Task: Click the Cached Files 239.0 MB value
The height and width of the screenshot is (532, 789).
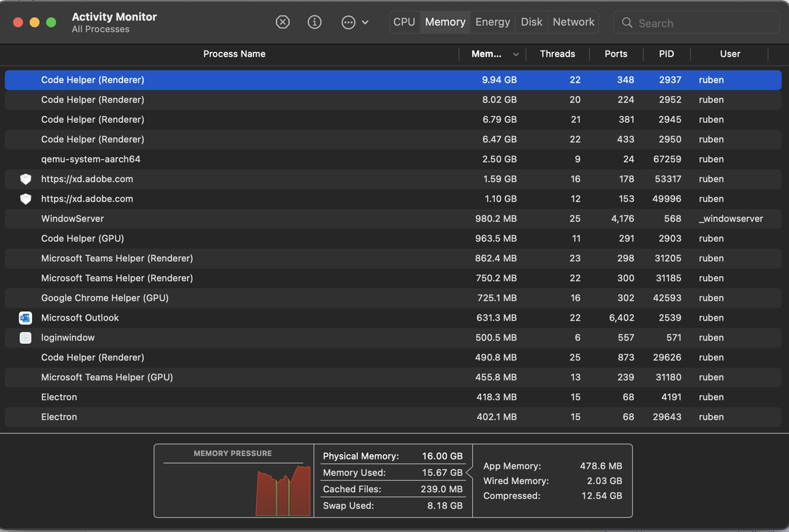Action: (441, 489)
